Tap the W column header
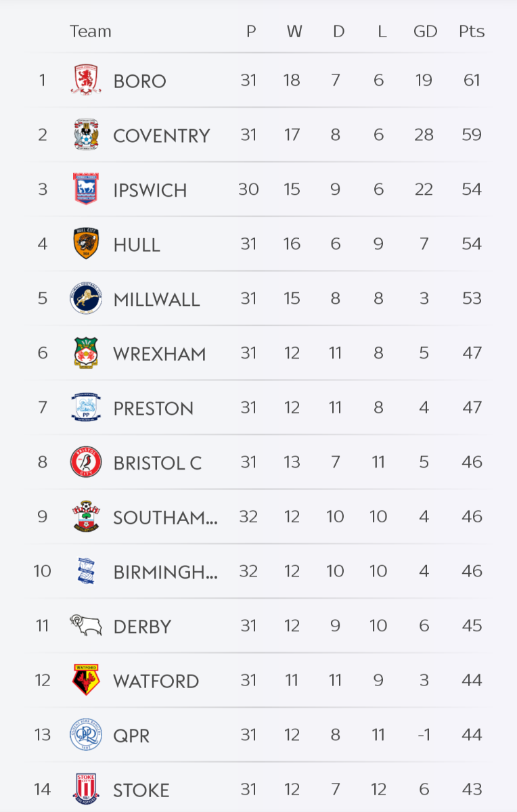 (x=294, y=31)
